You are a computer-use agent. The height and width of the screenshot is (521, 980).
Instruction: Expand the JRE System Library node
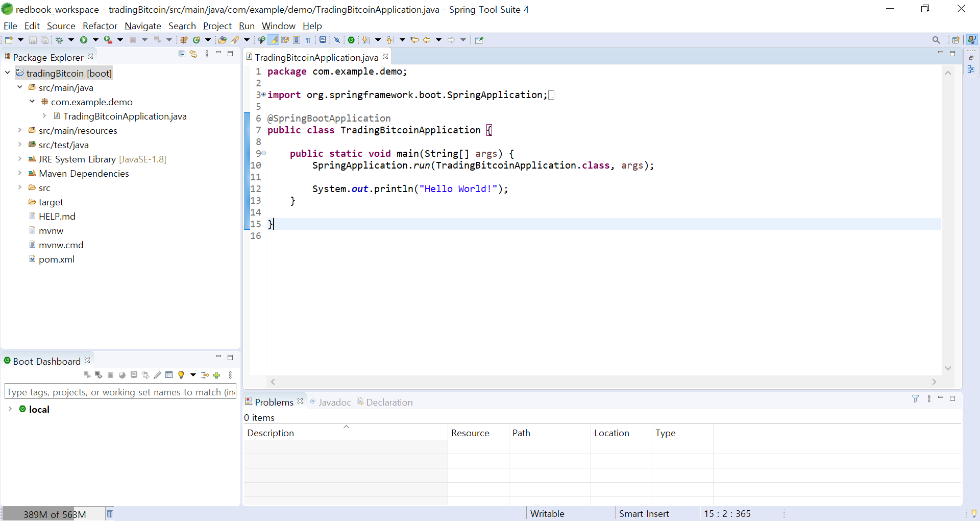point(20,159)
